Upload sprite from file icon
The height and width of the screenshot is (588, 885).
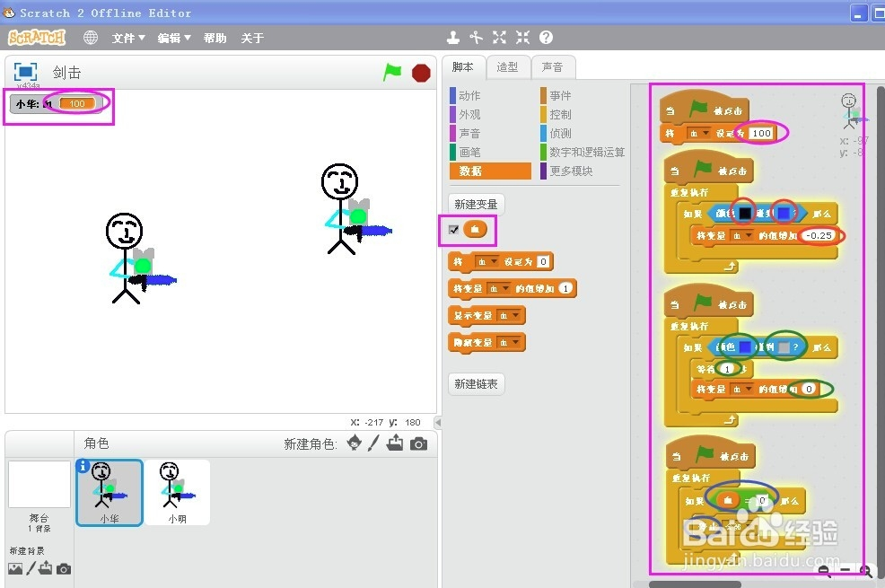395,443
